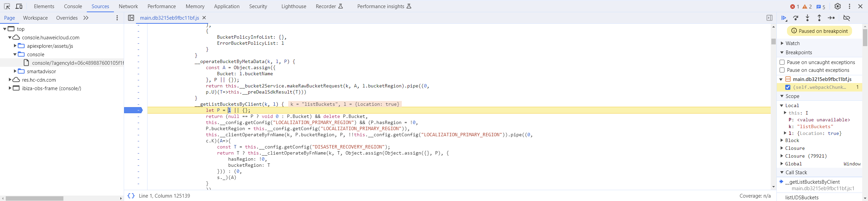
Task: Hide the navigator sidebar
Action: pos(131,18)
